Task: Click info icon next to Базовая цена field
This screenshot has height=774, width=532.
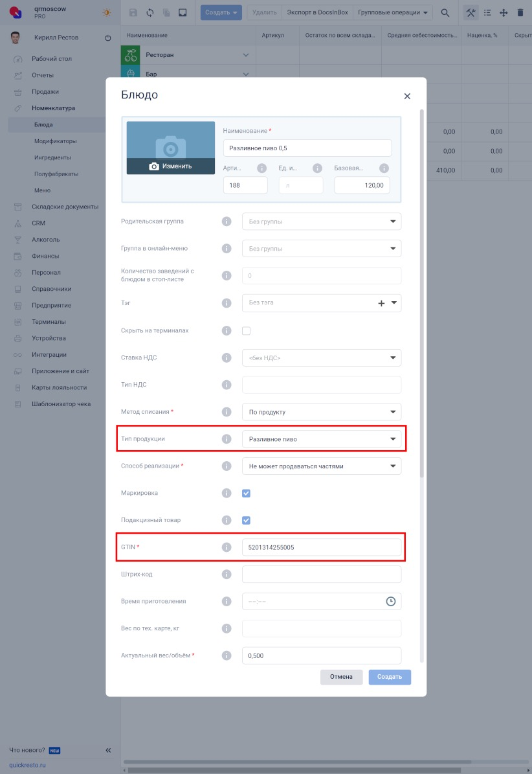Action: [384, 168]
